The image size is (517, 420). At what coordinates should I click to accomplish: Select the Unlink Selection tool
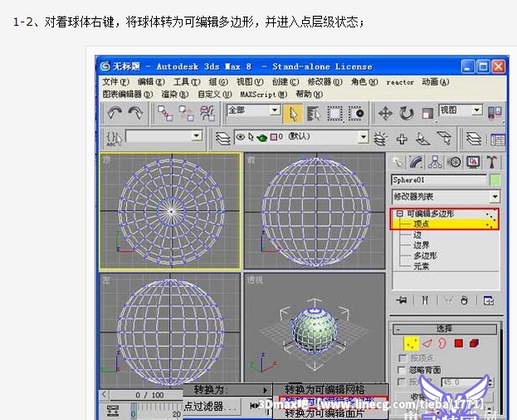point(186,113)
